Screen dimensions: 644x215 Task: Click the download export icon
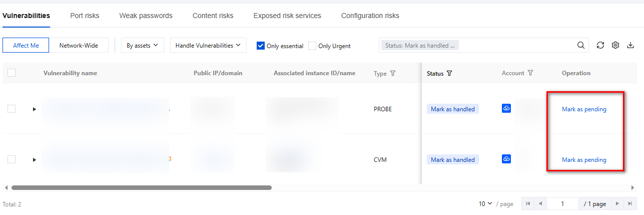pos(630,45)
